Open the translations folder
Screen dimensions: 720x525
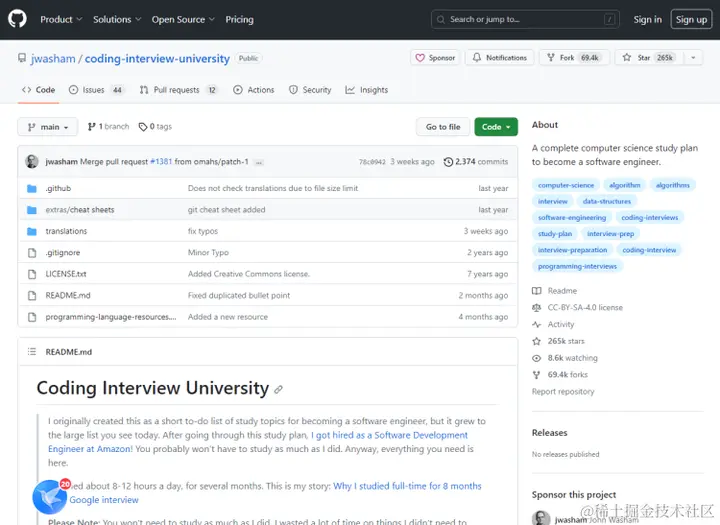click(66, 231)
